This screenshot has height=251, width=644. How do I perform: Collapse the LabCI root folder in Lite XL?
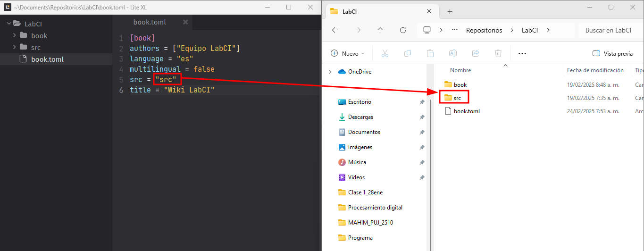[9, 24]
